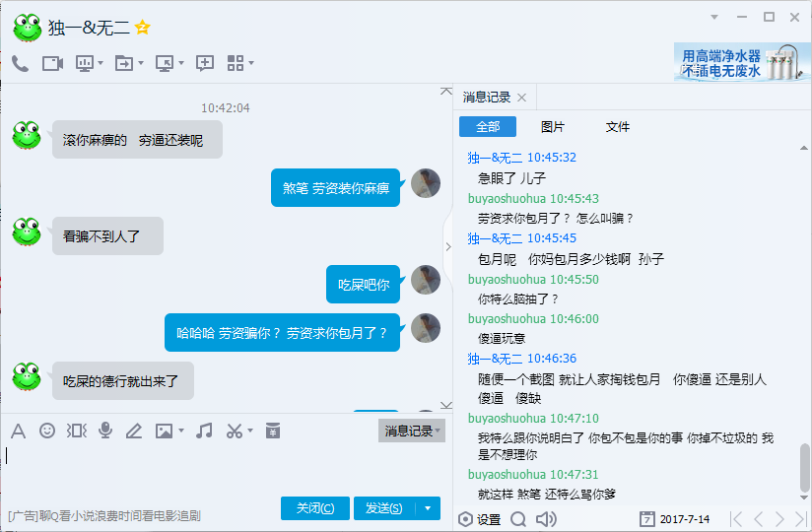Image resolution: width=812 pixels, height=532 pixels.
Task: Open the remote presentation screen icon
Action: pyautogui.click(x=85, y=64)
